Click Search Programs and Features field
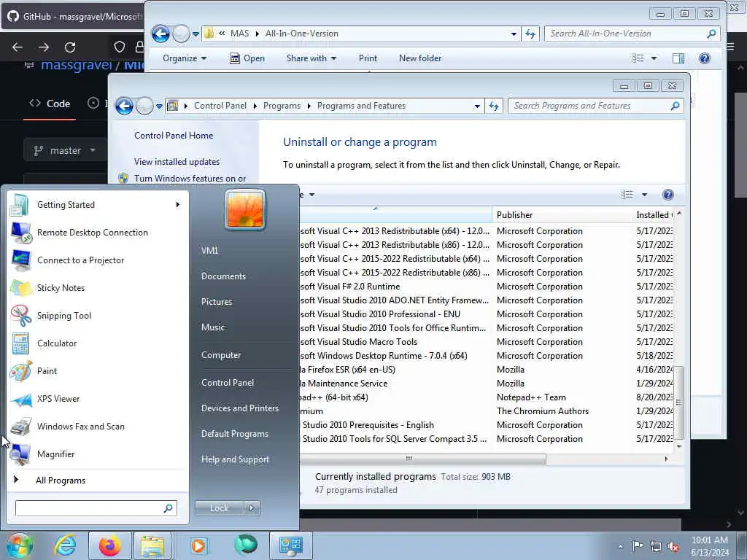This screenshot has height=560, width=747. coord(595,106)
